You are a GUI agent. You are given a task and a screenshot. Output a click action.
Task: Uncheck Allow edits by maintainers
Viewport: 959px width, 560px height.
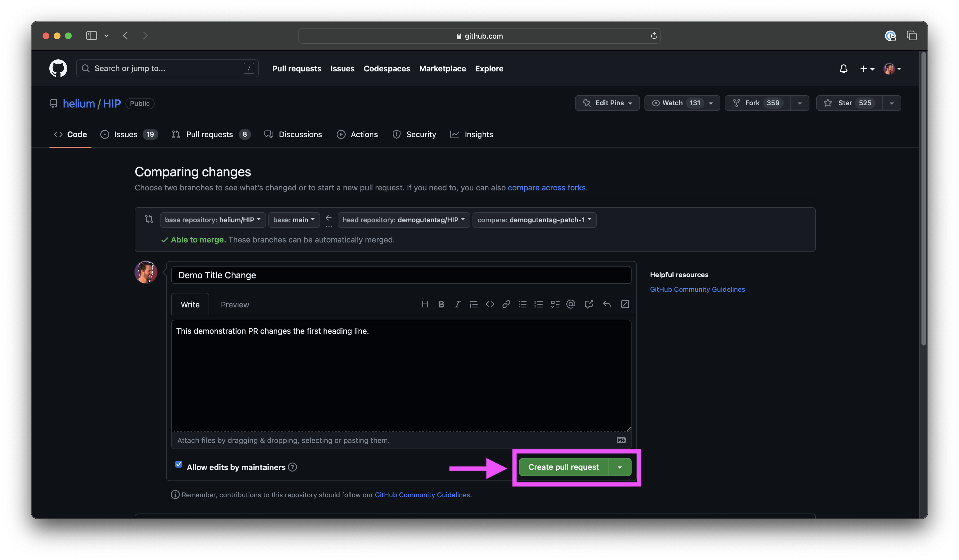pos(178,464)
